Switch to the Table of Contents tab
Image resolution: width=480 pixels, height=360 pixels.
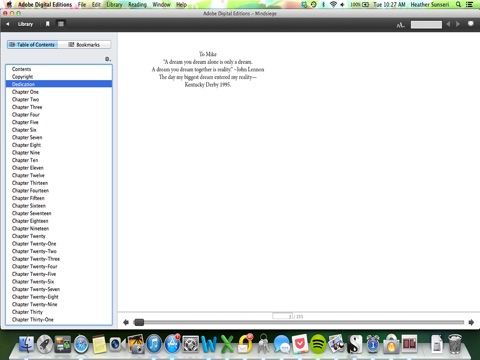pyautogui.click(x=32, y=45)
